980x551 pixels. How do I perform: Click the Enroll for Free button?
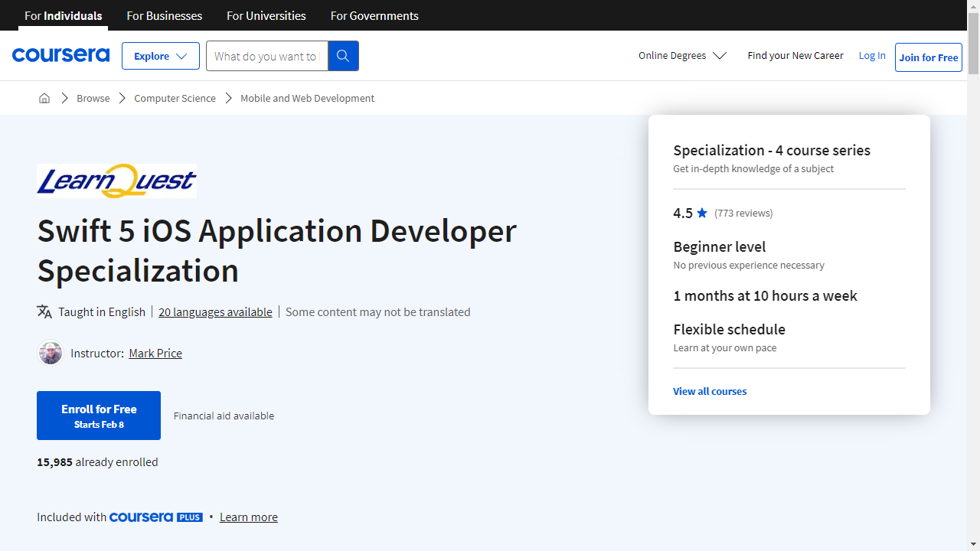point(99,416)
